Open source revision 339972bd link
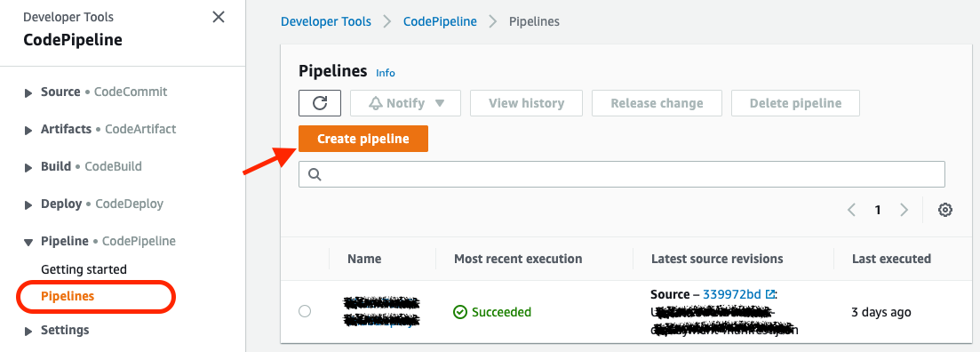This screenshot has width=980, height=352. coord(732,294)
